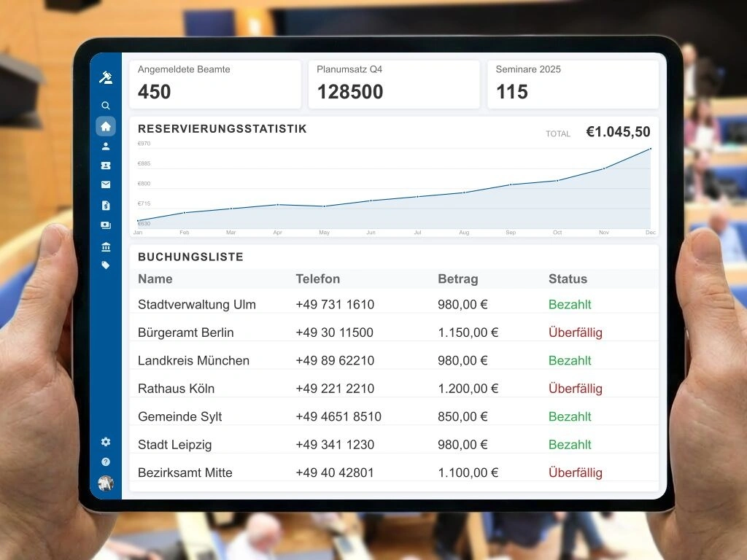
Task: Open search from the sidebar magnifier icon
Action: (106, 106)
